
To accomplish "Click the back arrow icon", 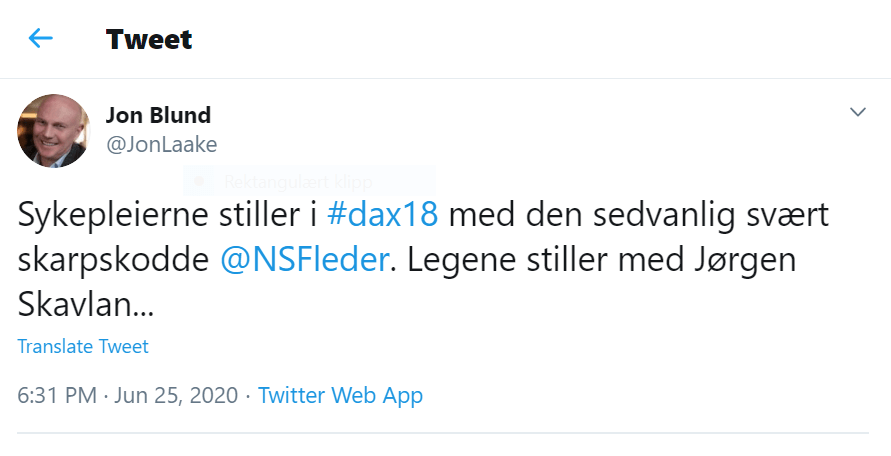I will click(41, 39).
